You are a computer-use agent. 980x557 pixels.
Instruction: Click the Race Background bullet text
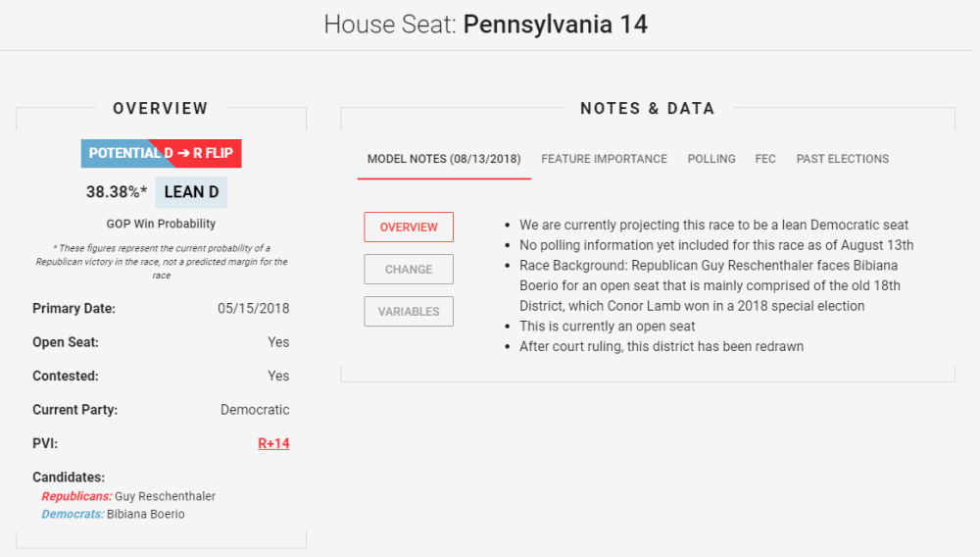[708, 285]
